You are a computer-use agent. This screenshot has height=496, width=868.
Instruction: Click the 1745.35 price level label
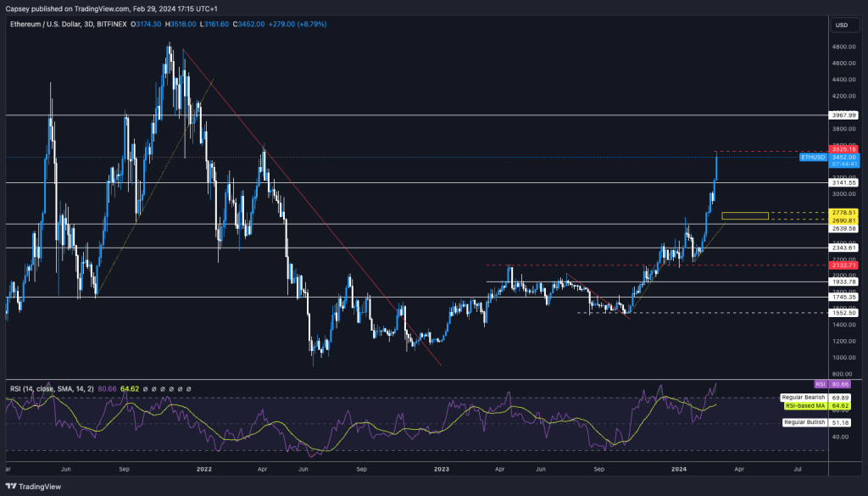(843, 298)
